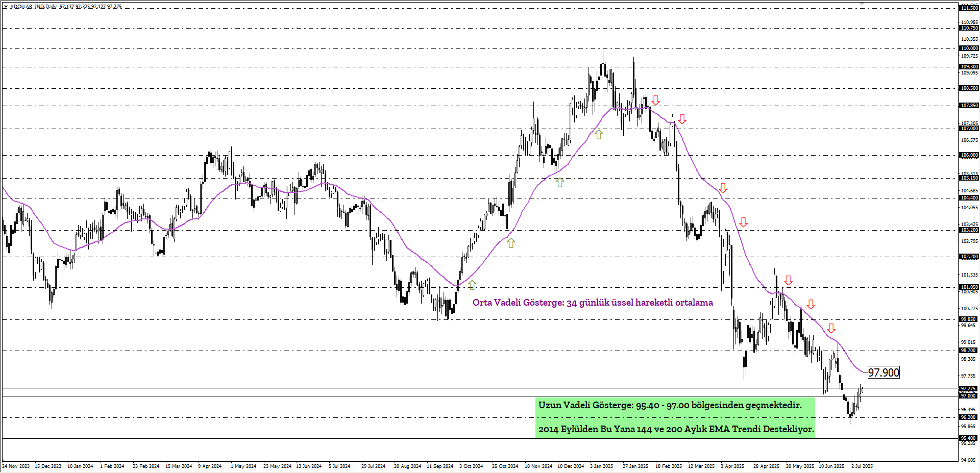The width and height of the screenshot is (980, 473).
Task: Click the 107.850 price level label
Action: pyautogui.click(x=969, y=106)
